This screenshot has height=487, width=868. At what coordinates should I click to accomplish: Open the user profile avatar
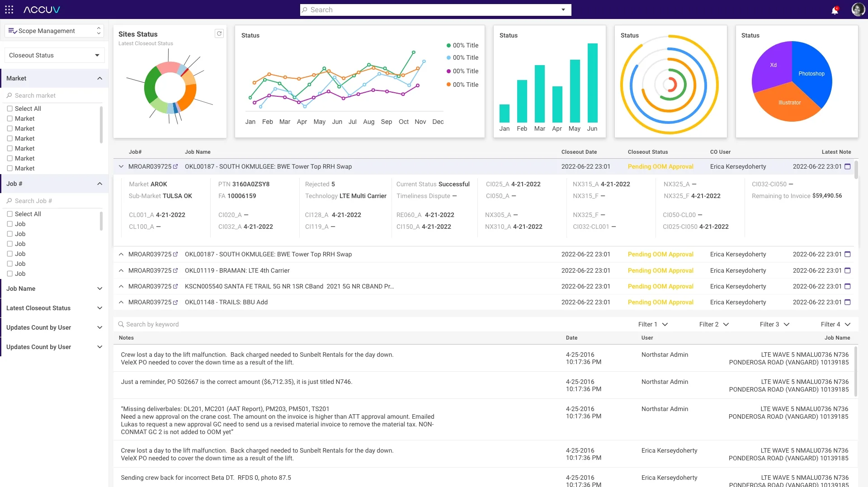pos(858,9)
